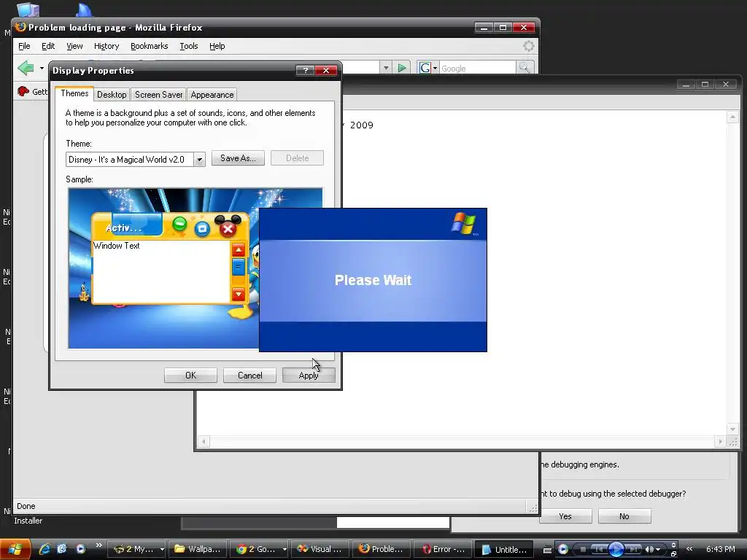
Task: Launch Internet Explorer from the quick launch bar
Action: pos(44,549)
